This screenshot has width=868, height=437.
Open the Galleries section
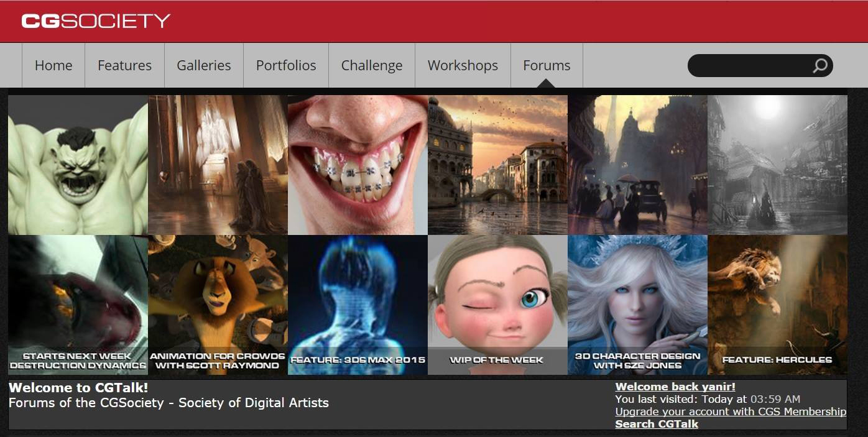pos(203,65)
